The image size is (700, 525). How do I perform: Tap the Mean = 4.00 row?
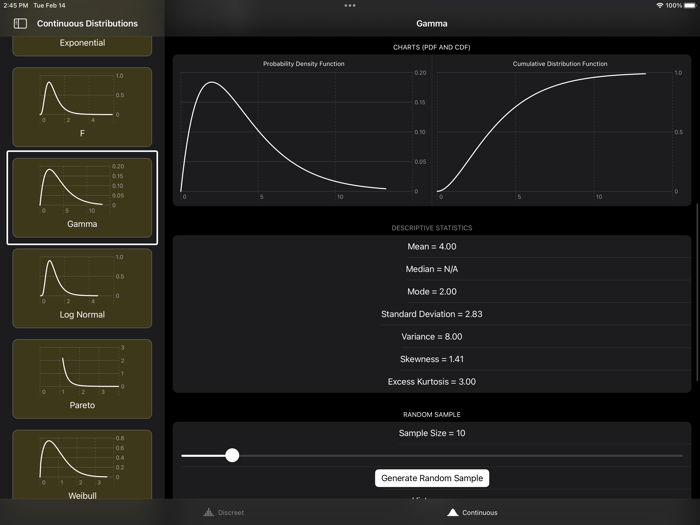(x=432, y=246)
